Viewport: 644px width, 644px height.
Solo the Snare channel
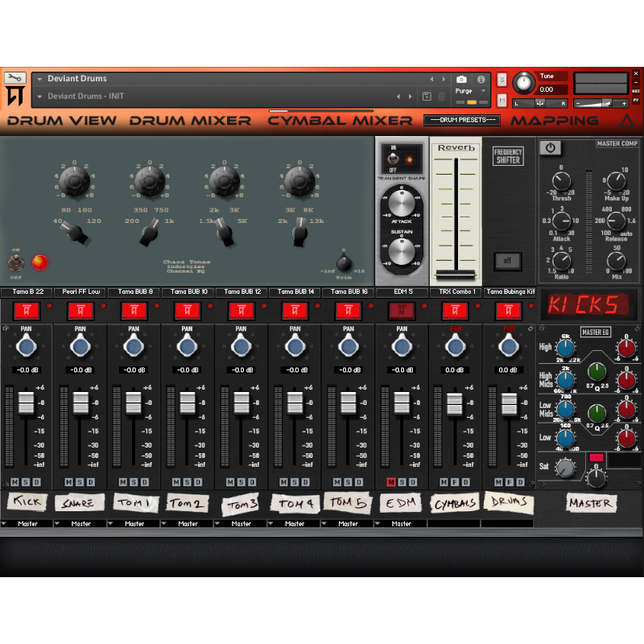pyautogui.click(x=79, y=481)
